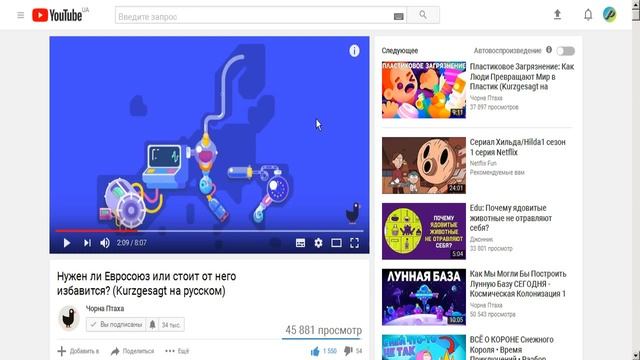Viewport: 640px width, 360px height.
Task: Open the account avatar menu
Action: [609, 14]
